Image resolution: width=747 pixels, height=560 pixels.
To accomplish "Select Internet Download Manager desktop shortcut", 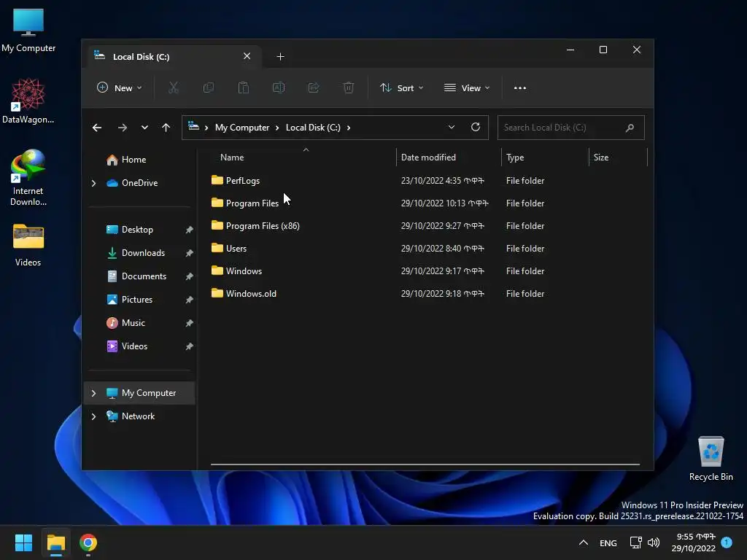I will (x=28, y=178).
